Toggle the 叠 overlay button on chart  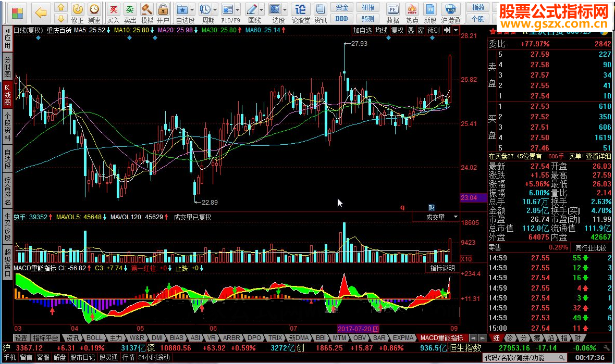pyautogui.click(x=411, y=30)
